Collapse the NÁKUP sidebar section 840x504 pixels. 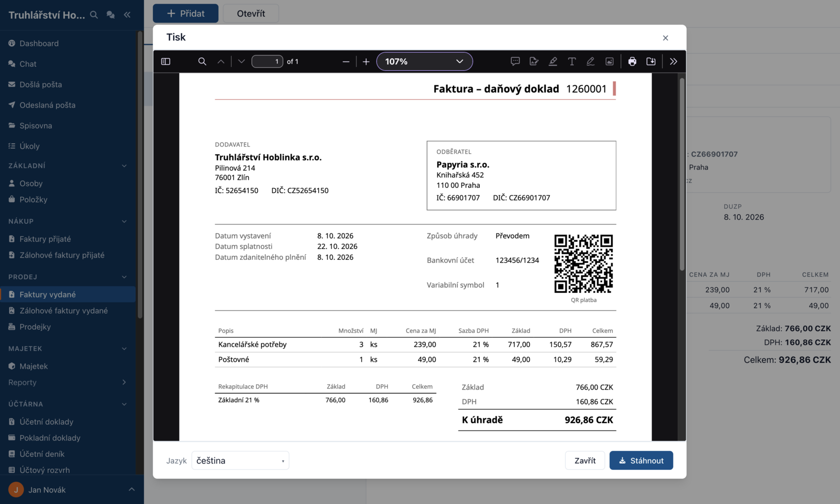point(124,222)
